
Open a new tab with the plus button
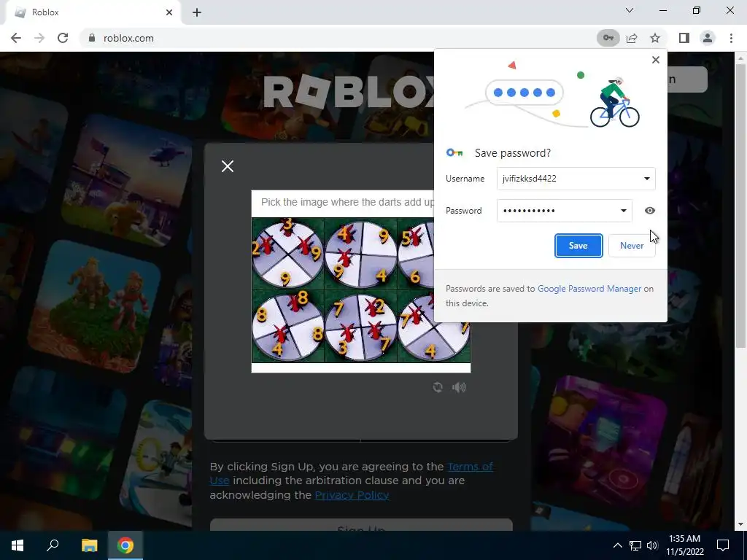tap(197, 12)
